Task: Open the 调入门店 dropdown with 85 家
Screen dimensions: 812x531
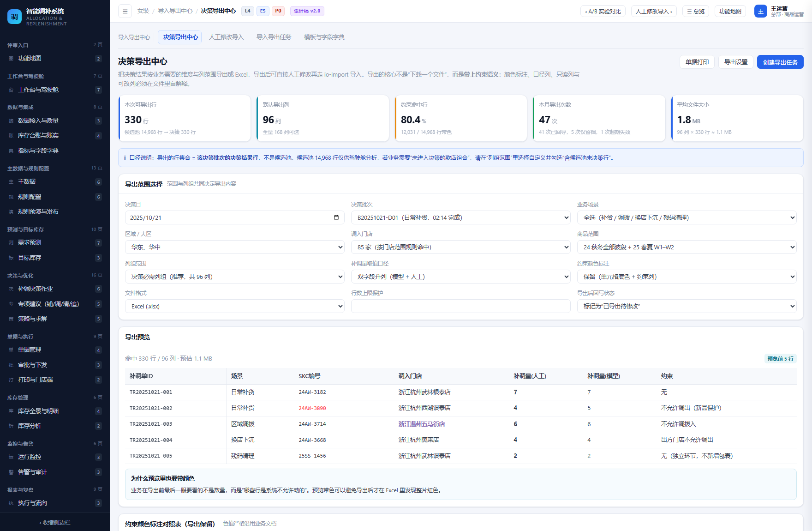Action: pos(460,247)
